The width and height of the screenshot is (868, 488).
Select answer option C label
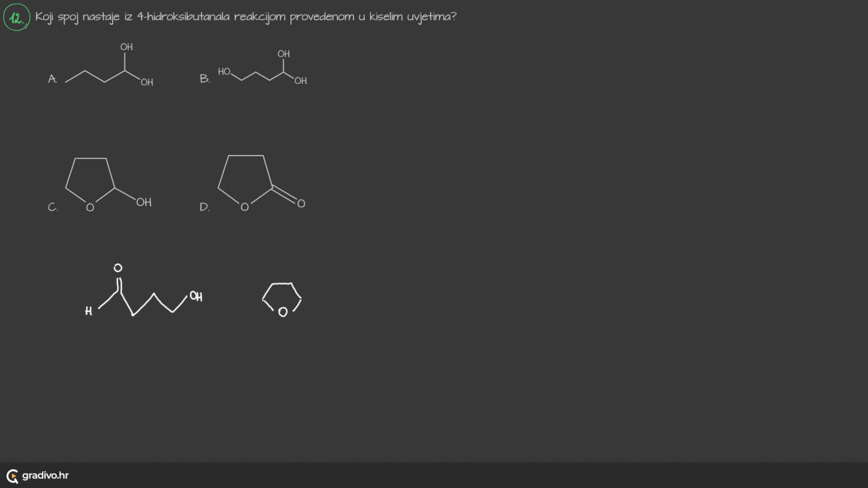coord(53,207)
